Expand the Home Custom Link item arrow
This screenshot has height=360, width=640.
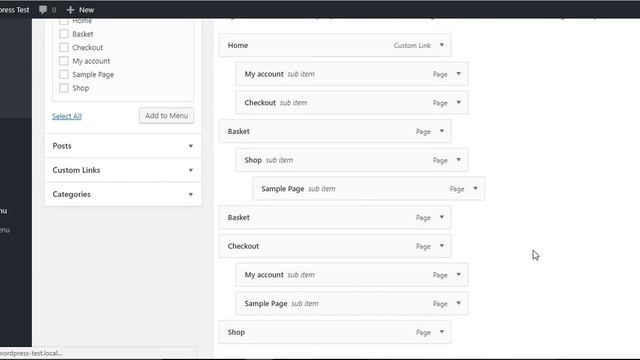(x=442, y=45)
